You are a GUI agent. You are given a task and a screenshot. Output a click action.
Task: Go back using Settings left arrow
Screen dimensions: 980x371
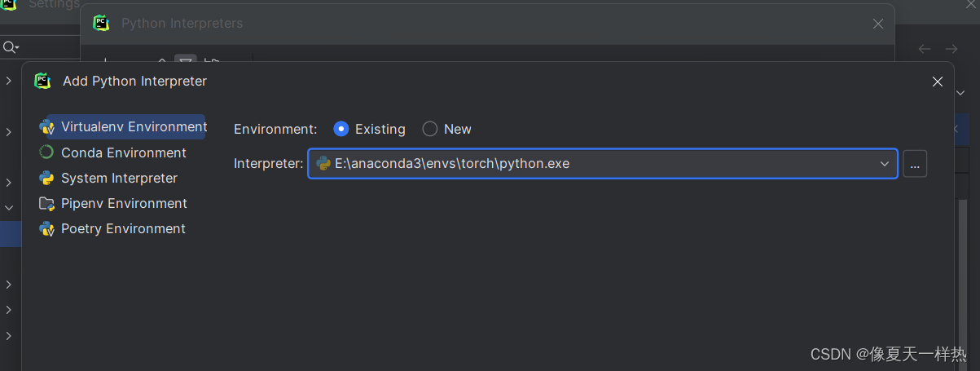click(x=925, y=49)
